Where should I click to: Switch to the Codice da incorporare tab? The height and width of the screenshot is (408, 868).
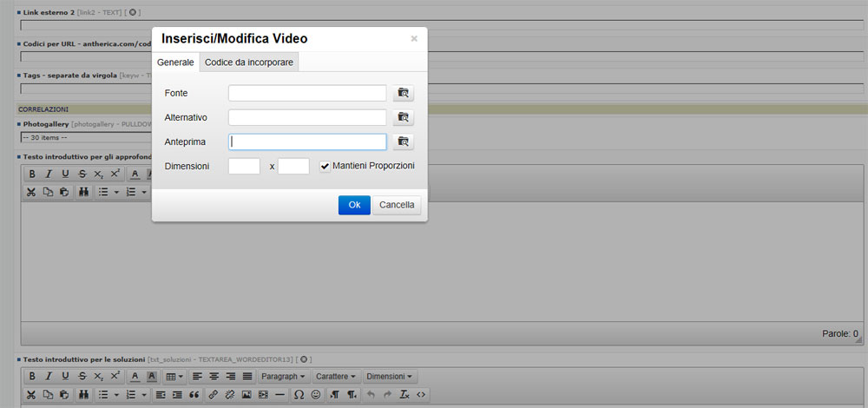tap(249, 63)
